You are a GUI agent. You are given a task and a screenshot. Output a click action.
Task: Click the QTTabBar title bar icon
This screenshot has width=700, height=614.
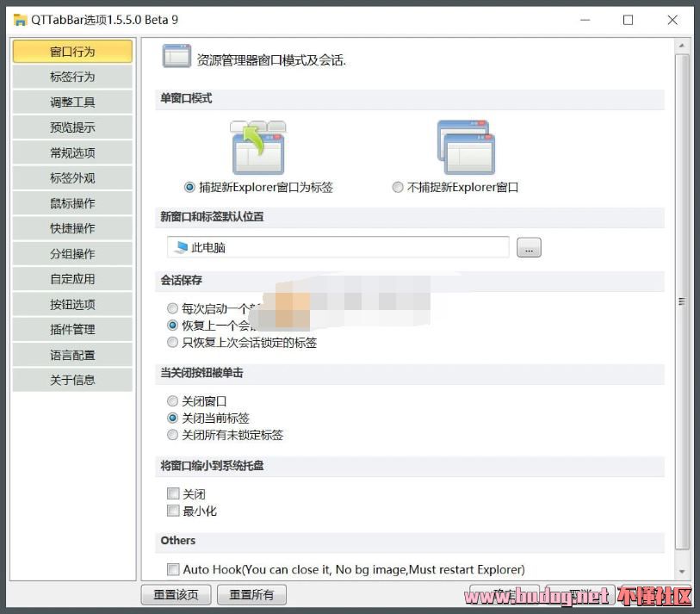point(20,20)
